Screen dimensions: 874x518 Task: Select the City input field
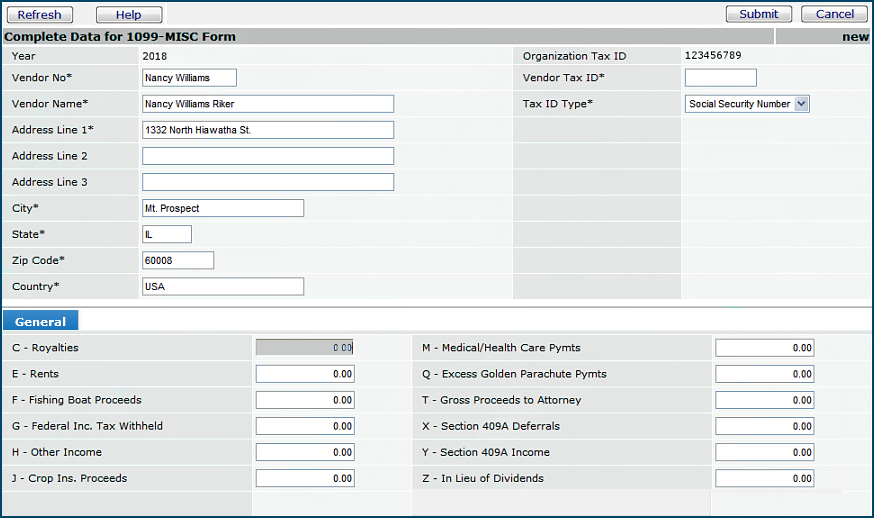[x=223, y=208]
